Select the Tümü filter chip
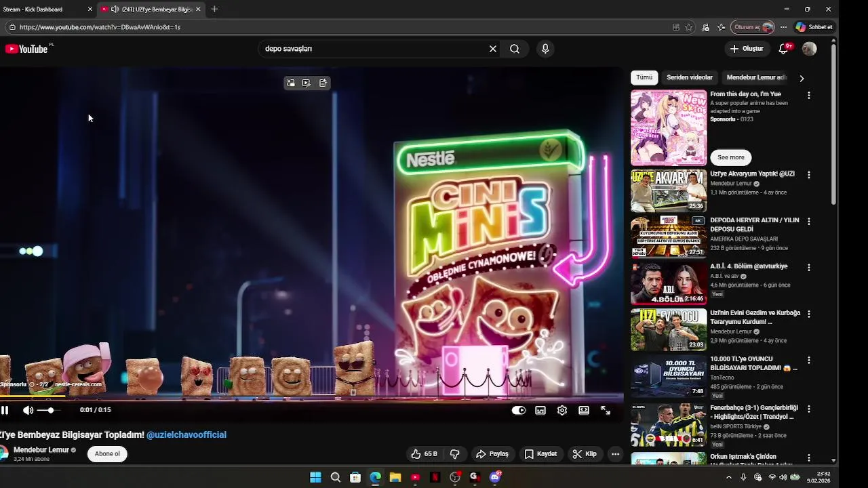868x488 pixels. pyautogui.click(x=644, y=78)
